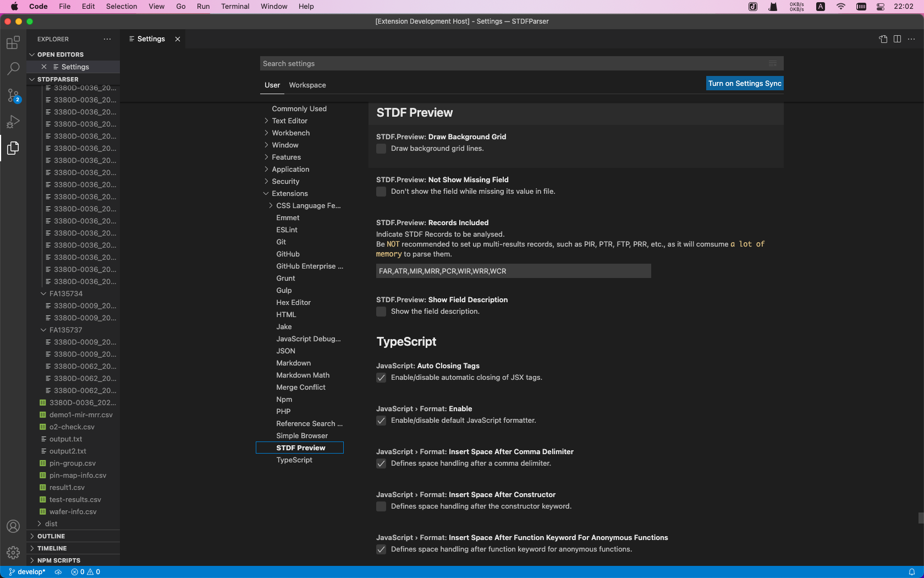Expand CSS Language Features subcategory

[271, 206]
